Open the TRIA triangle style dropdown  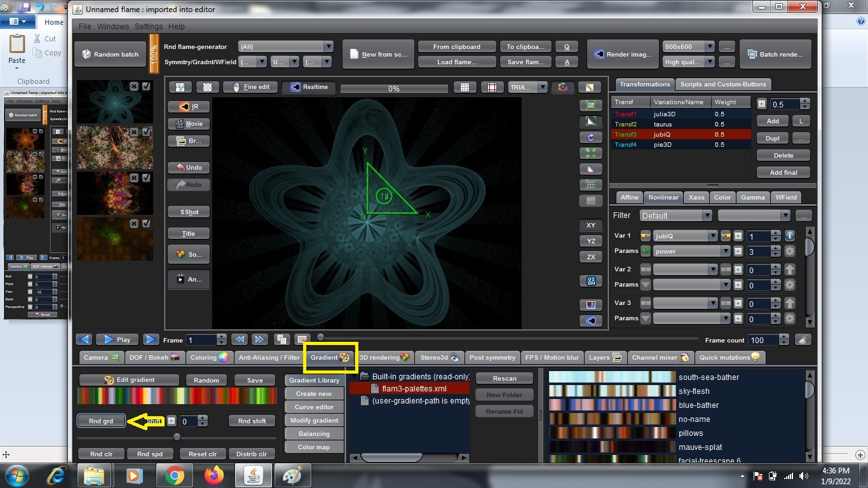(527, 87)
